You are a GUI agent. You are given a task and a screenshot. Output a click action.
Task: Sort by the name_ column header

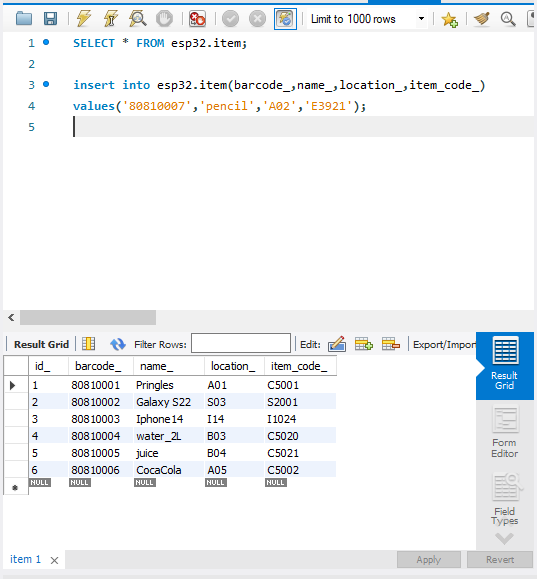click(x=169, y=366)
